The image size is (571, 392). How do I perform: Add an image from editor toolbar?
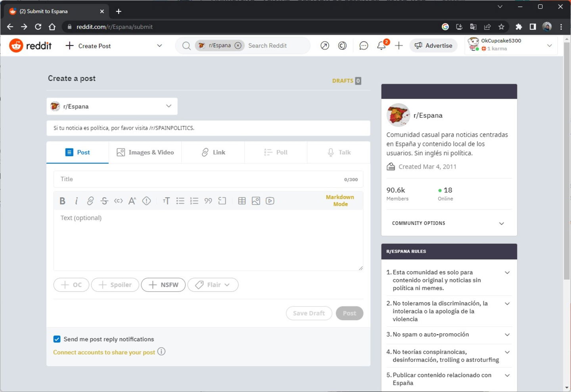(256, 201)
